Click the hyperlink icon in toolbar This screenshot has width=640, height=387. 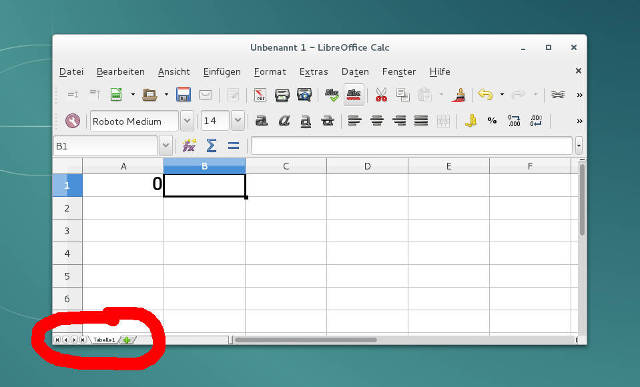[558, 95]
